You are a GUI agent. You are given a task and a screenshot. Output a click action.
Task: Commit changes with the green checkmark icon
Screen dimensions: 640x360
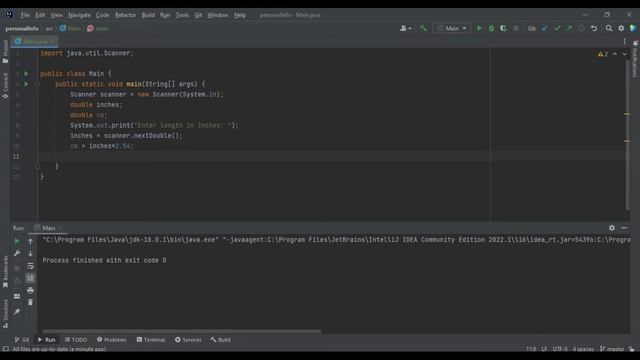[x=557, y=28]
